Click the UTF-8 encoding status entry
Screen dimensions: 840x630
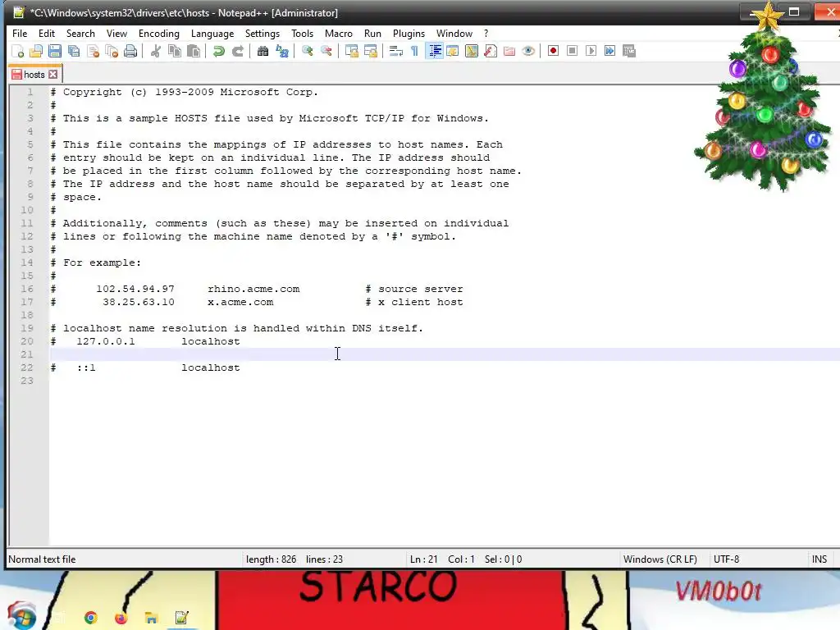point(726,559)
